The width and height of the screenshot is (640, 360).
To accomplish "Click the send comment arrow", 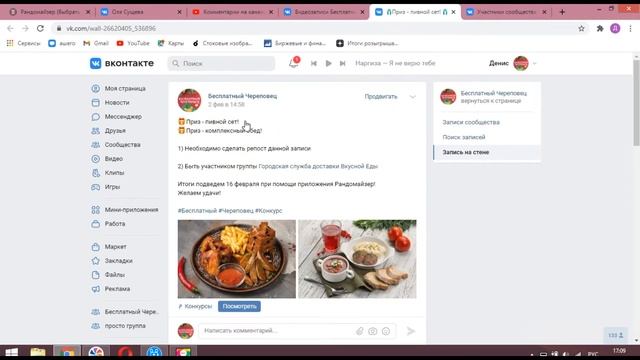I will (x=411, y=331).
